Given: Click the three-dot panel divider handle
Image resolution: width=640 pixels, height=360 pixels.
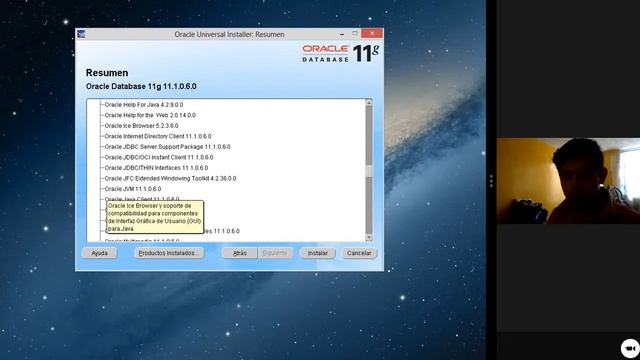Looking at the screenshot, I should (491, 181).
